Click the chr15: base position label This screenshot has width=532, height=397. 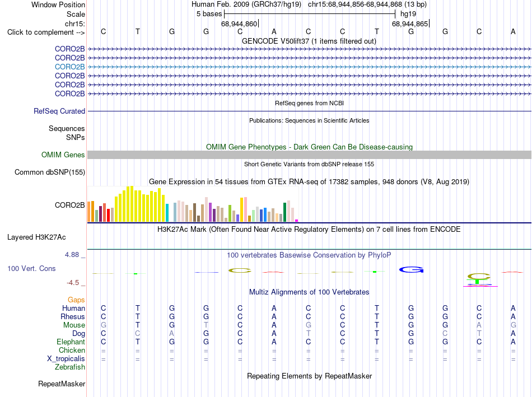click(74, 24)
